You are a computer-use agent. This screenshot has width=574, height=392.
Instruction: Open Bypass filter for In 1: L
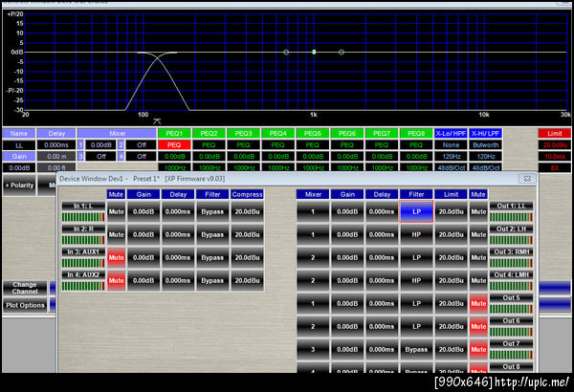pyautogui.click(x=212, y=211)
